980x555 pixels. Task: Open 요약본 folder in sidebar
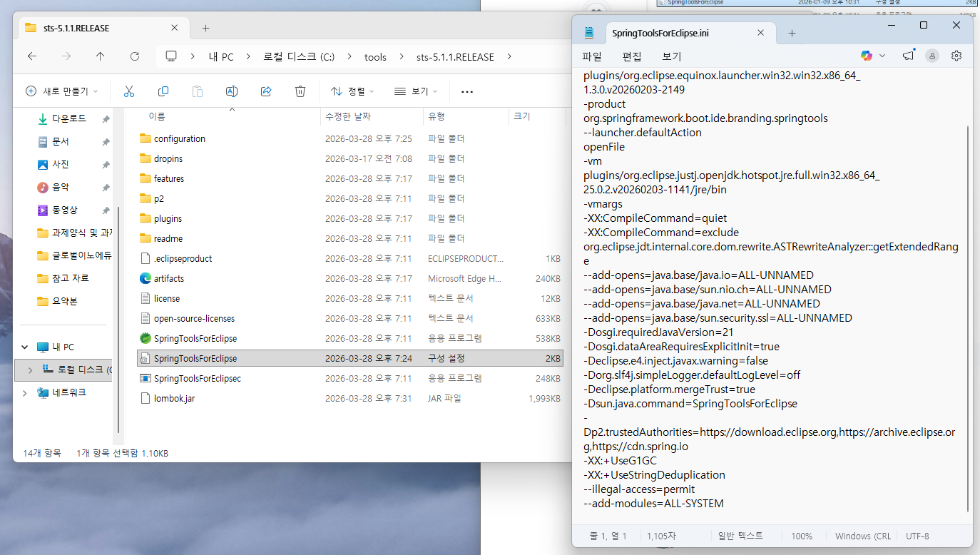point(65,301)
